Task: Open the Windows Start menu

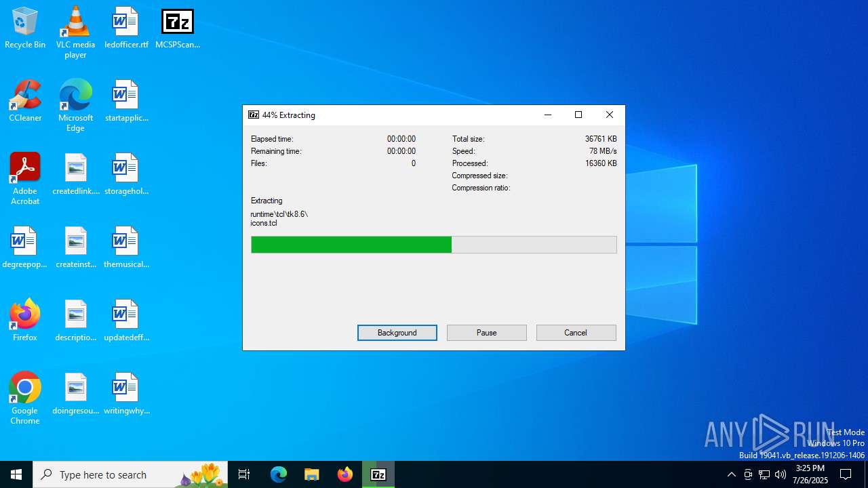Action: [16, 474]
